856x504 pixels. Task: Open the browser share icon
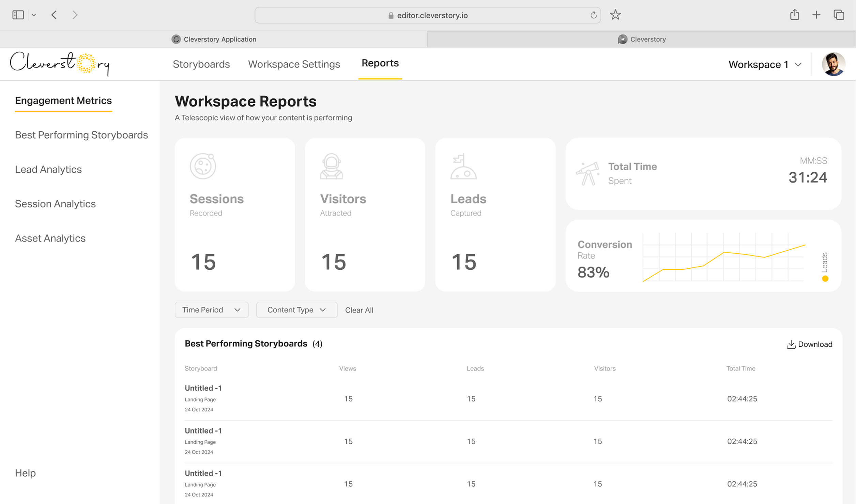[795, 15]
